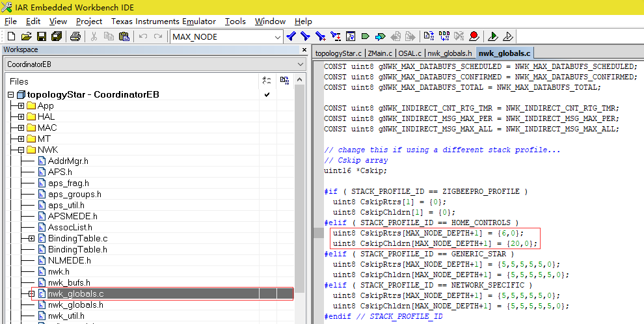Open the Project menu

pyautogui.click(x=88, y=21)
